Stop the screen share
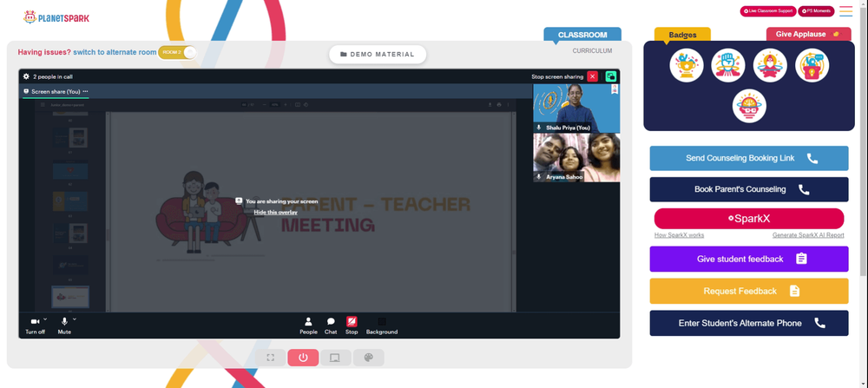The image size is (868, 388). point(352,326)
